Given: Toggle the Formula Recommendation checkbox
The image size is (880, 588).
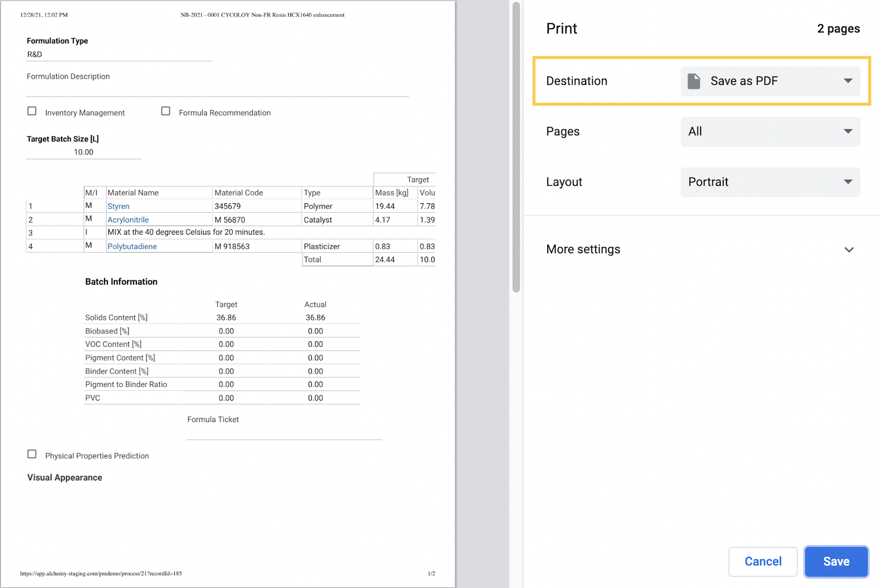Looking at the screenshot, I should [x=166, y=111].
